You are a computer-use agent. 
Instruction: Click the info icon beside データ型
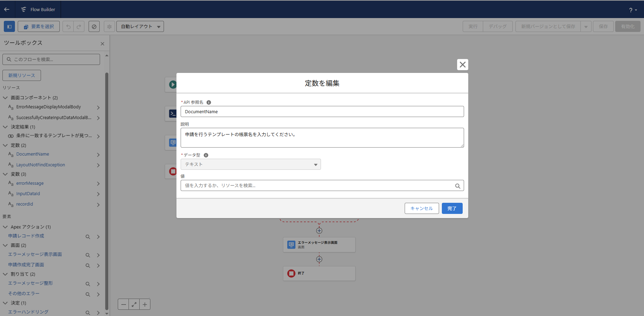pyautogui.click(x=206, y=155)
